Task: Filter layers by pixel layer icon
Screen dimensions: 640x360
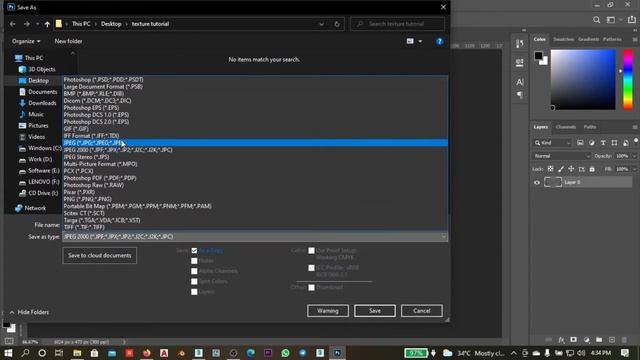Action: click(x=580, y=143)
